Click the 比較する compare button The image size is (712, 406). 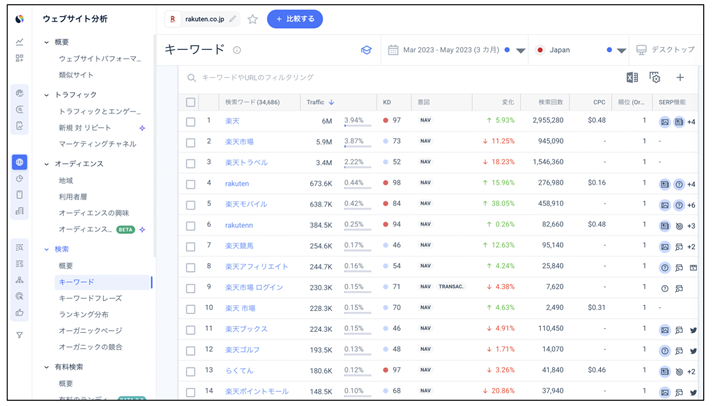295,19
